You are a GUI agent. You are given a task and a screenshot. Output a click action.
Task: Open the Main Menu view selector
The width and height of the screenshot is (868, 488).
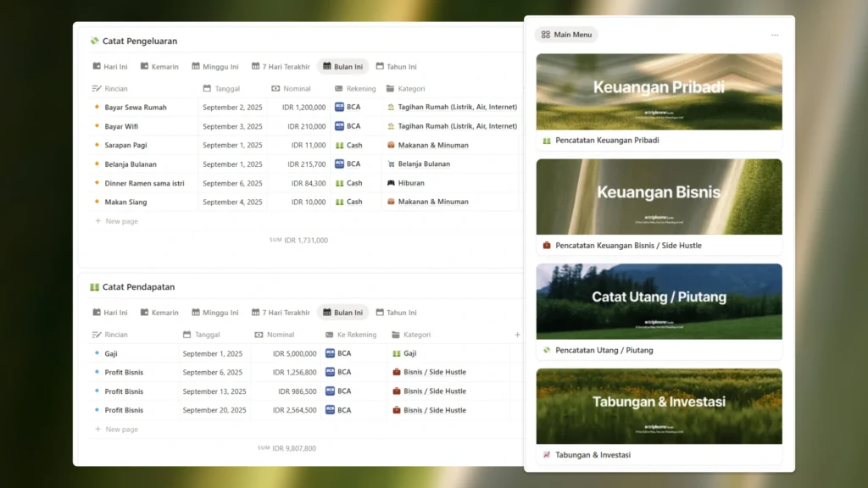click(566, 35)
